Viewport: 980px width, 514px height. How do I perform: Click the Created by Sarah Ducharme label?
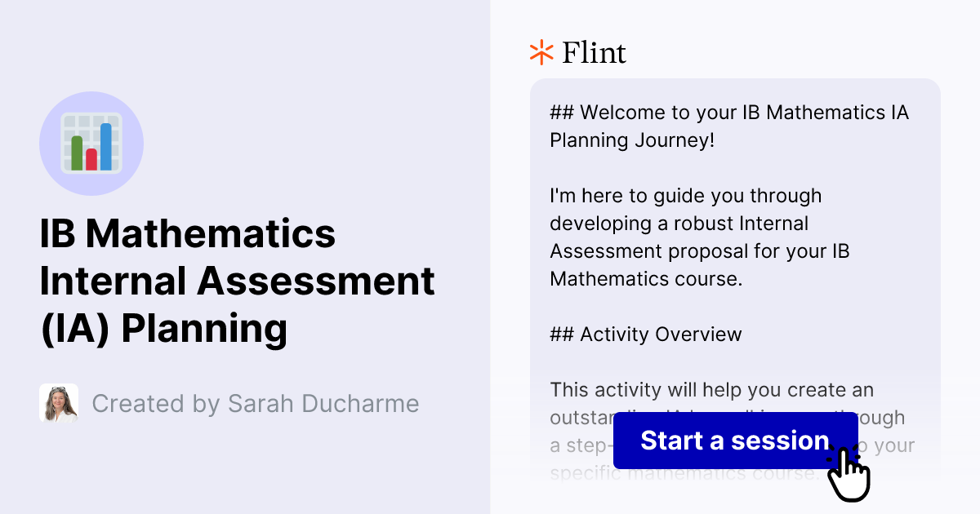[256, 403]
